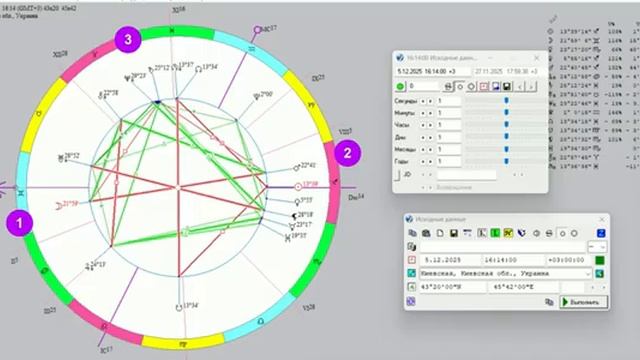Click the blue Z icon in Исходные данные
The width and height of the screenshot is (640, 360).
pyautogui.click(x=601, y=233)
